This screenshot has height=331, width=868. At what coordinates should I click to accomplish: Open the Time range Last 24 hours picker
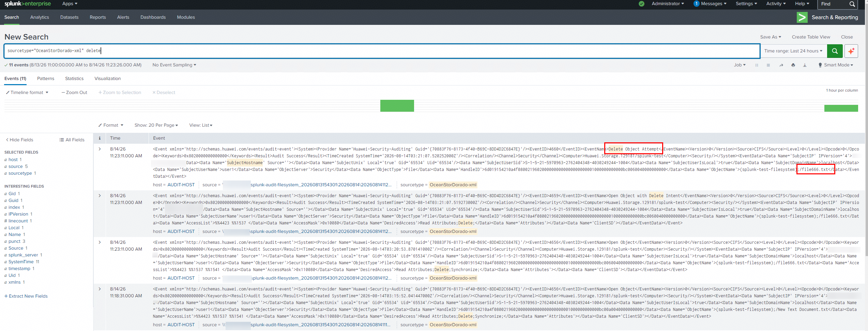pos(793,51)
